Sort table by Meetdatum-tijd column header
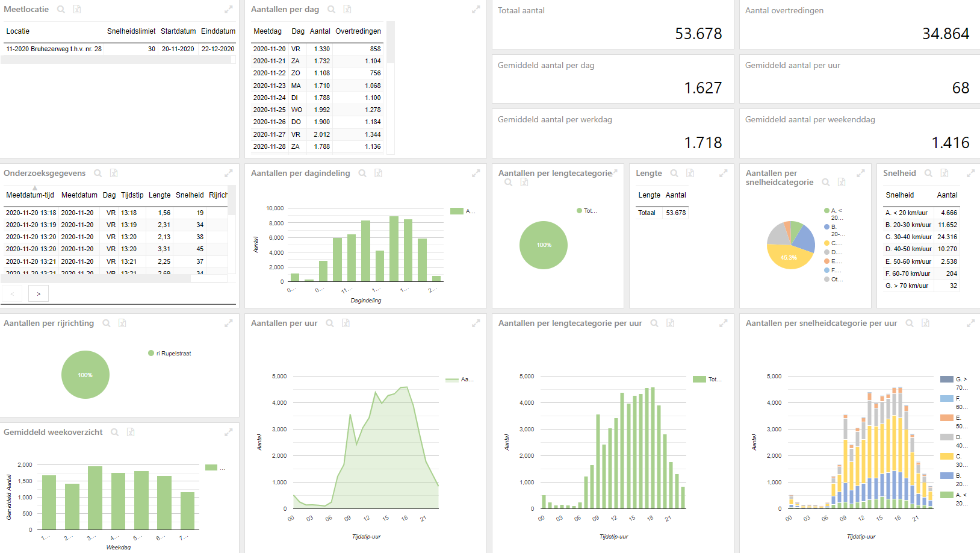Image resolution: width=980 pixels, height=553 pixels. tap(30, 195)
